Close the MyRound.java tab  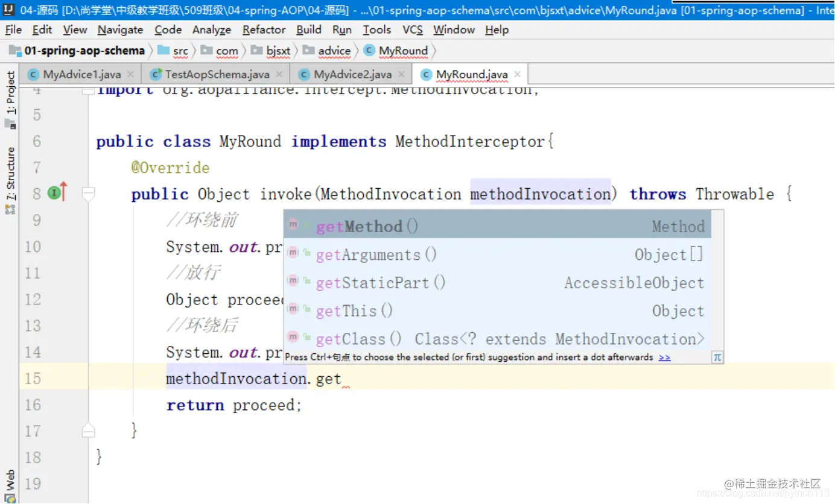[x=517, y=75]
